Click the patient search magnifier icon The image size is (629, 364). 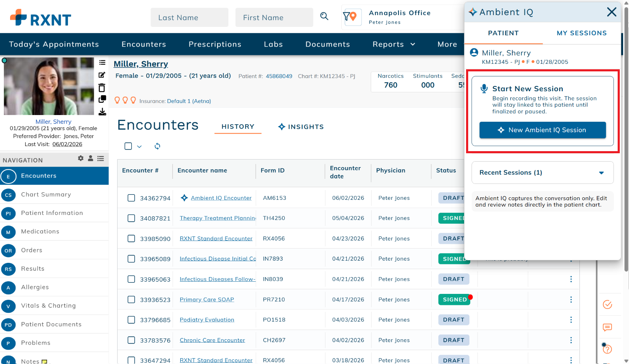[324, 16]
